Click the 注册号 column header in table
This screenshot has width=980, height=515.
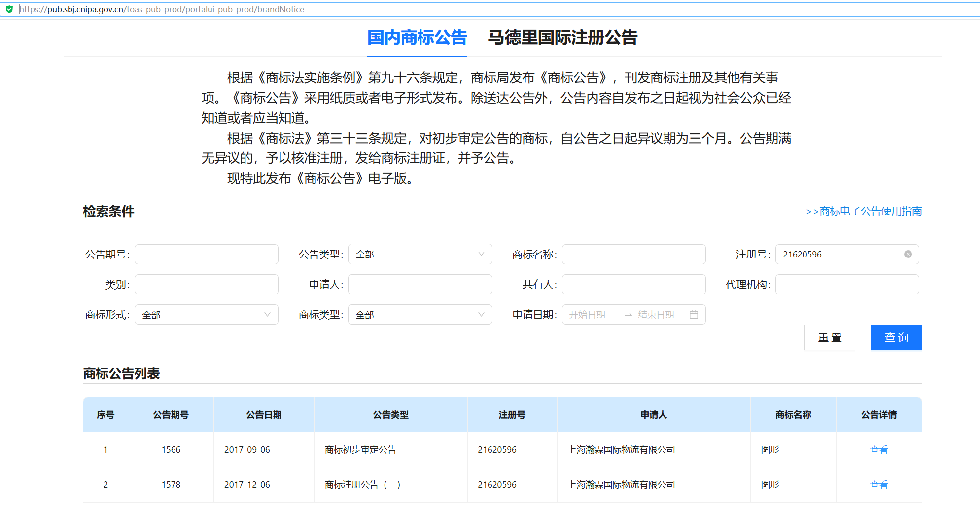pos(512,415)
